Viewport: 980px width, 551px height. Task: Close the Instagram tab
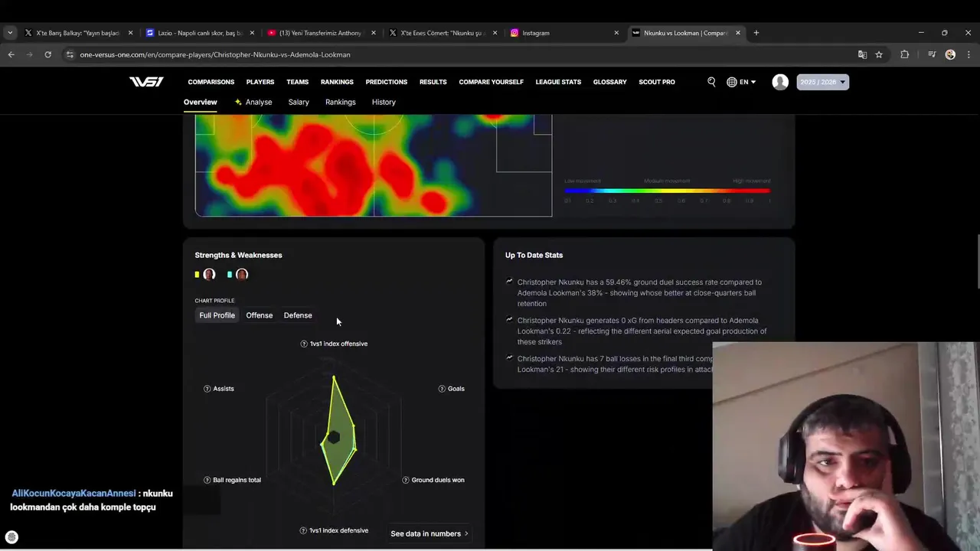pyautogui.click(x=616, y=33)
